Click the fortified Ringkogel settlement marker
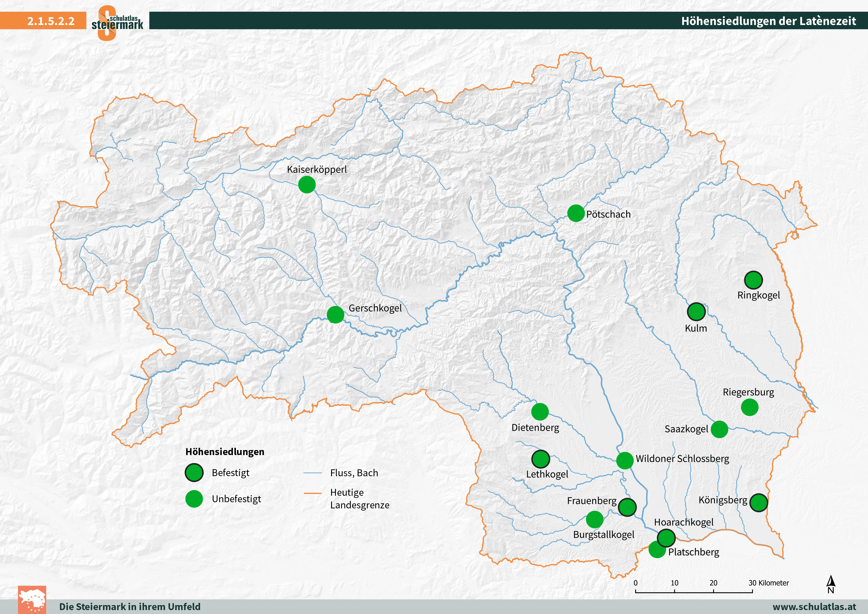 [753, 280]
